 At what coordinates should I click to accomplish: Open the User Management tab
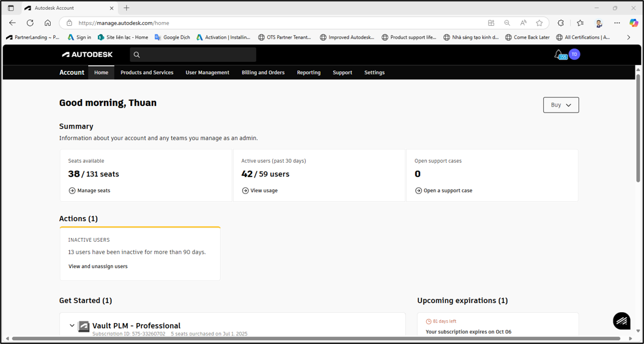pos(207,72)
